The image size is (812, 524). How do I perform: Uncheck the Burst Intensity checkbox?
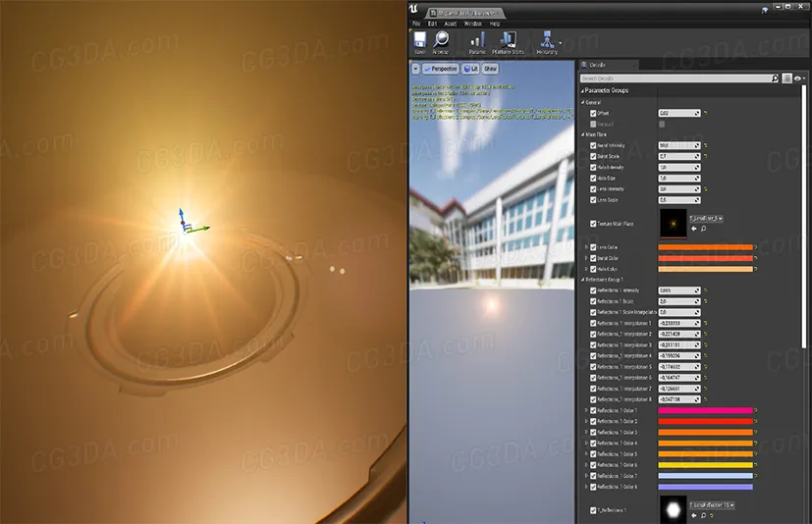coord(593,145)
